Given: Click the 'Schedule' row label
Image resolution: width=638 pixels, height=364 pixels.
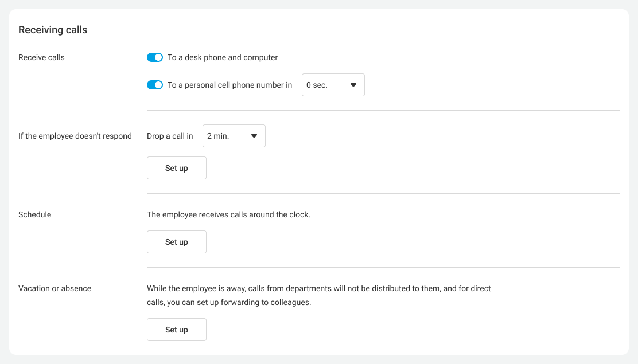Looking at the screenshot, I should tap(34, 214).
